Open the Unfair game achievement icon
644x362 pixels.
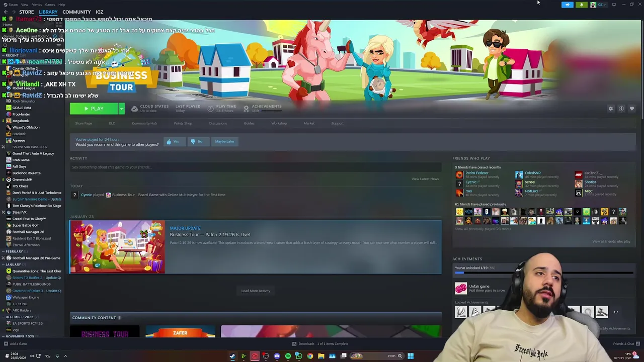pyautogui.click(x=461, y=288)
